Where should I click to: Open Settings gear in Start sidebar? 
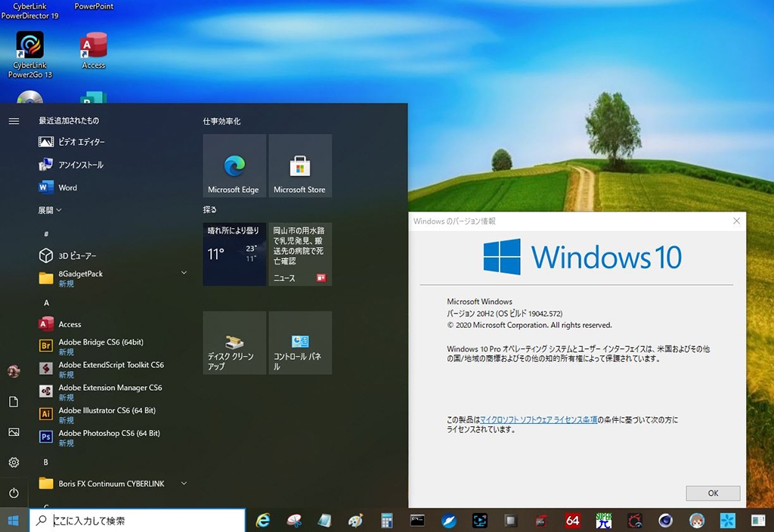(14, 462)
